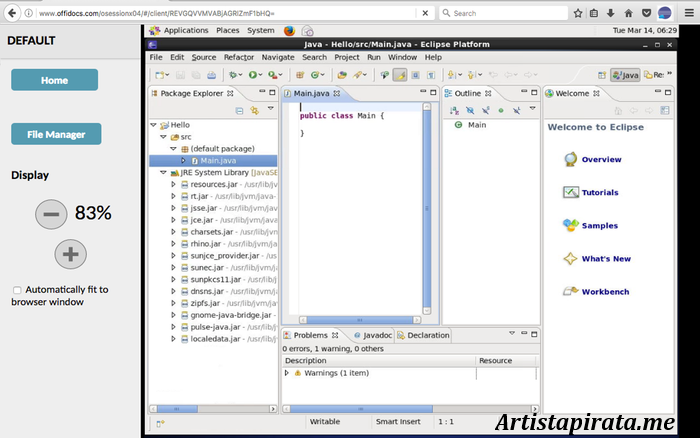Expand the Main.java tree node
Screen dimensions: 700x438
point(183,161)
